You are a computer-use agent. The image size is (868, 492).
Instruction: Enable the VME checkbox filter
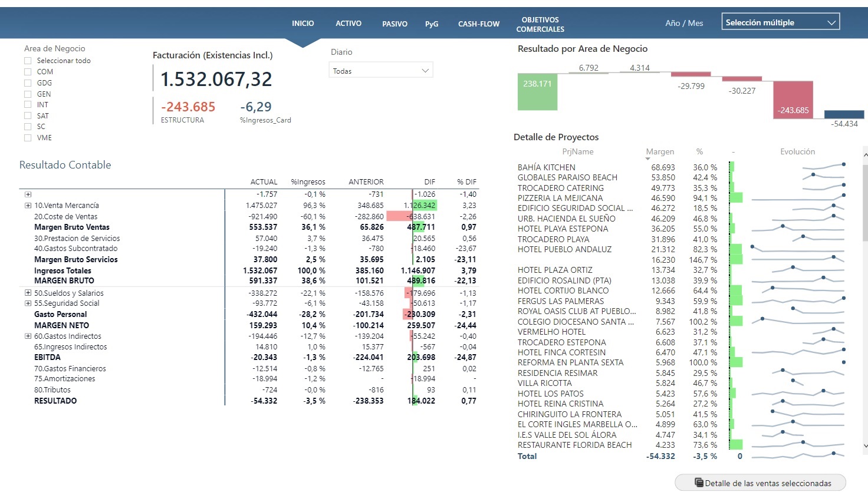coord(28,138)
